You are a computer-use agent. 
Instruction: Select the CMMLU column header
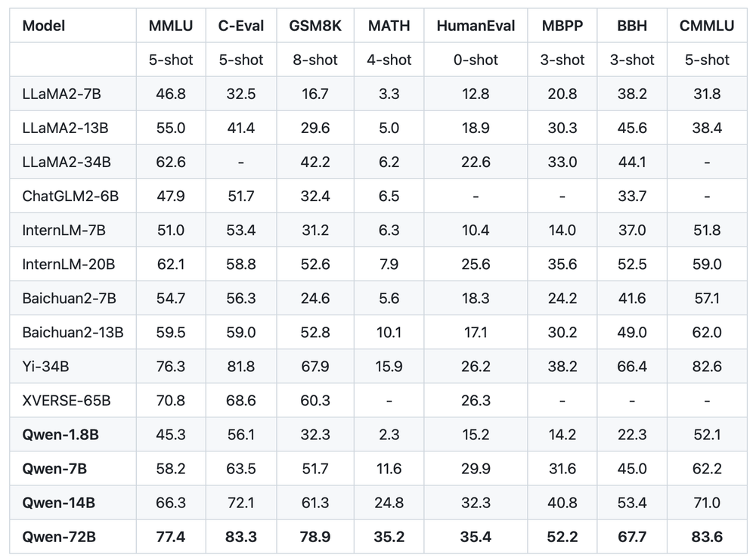(707, 26)
